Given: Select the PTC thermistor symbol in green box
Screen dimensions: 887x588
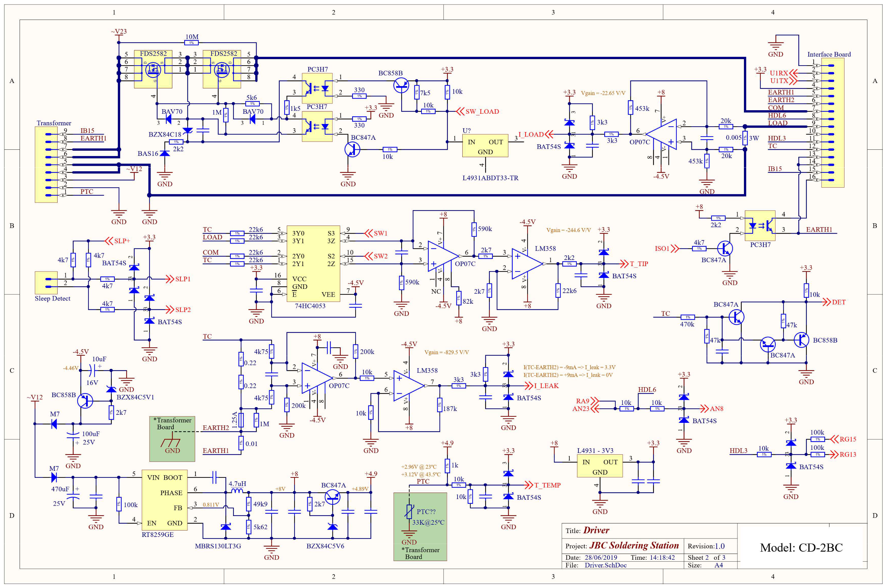Looking at the screenshot, I should pos(409,512).
